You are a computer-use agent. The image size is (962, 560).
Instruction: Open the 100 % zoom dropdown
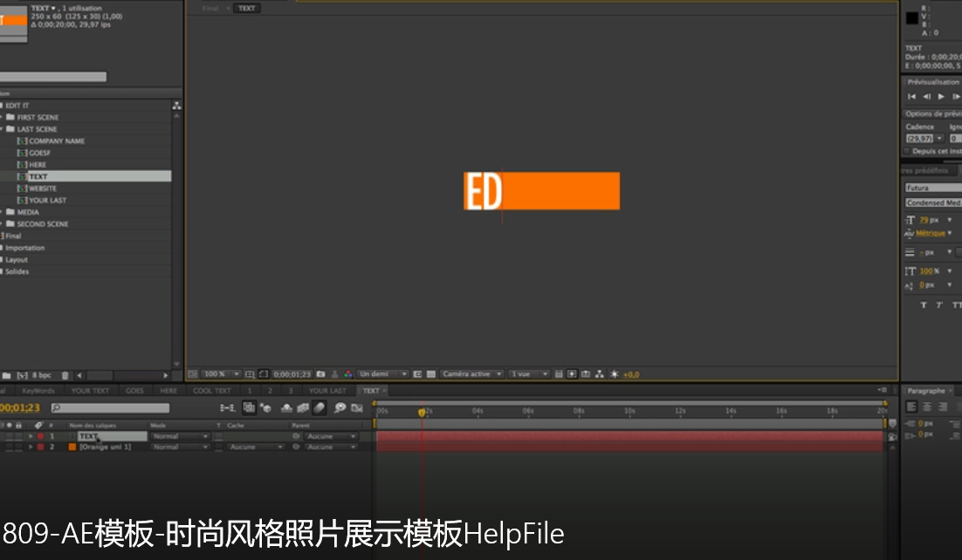pos(218,374)
